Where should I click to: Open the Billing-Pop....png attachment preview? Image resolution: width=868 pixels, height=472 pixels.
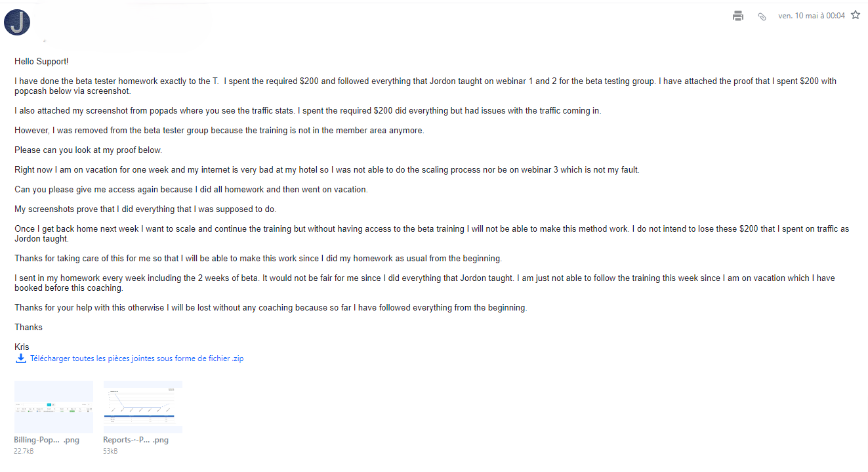(54, 406)
